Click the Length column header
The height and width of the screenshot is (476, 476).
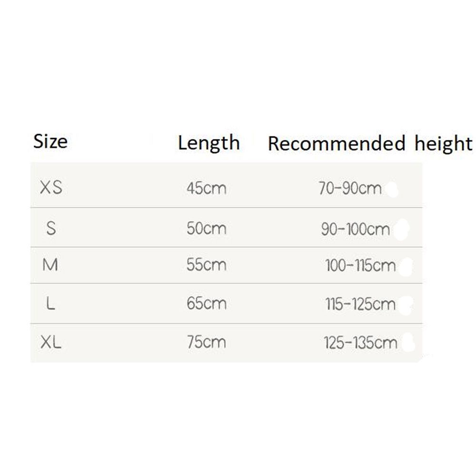pyautogui.click(x=208, y=143)
